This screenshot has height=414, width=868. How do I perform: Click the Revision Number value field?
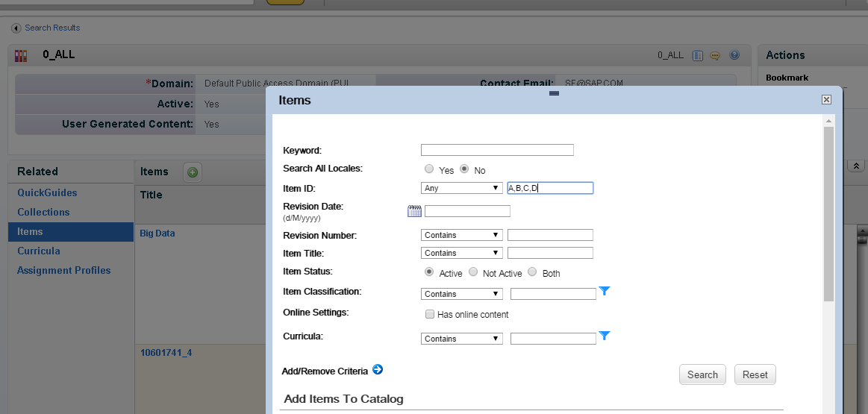coord(550,235)
